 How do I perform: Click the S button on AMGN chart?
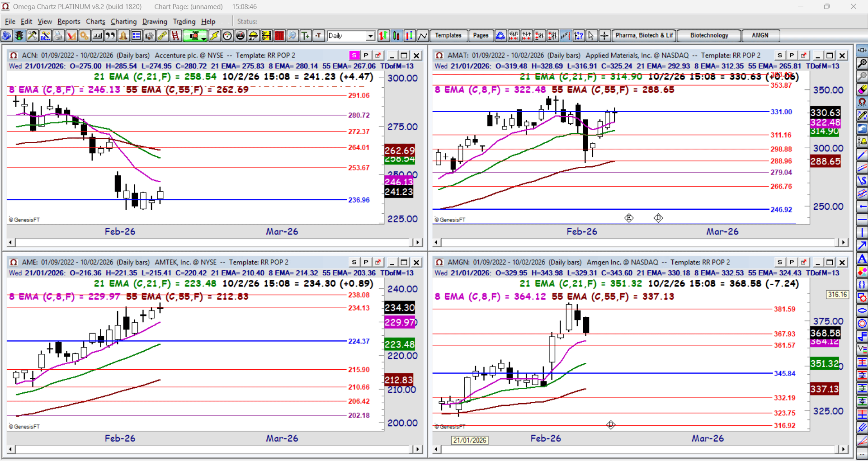coord(780,263)
